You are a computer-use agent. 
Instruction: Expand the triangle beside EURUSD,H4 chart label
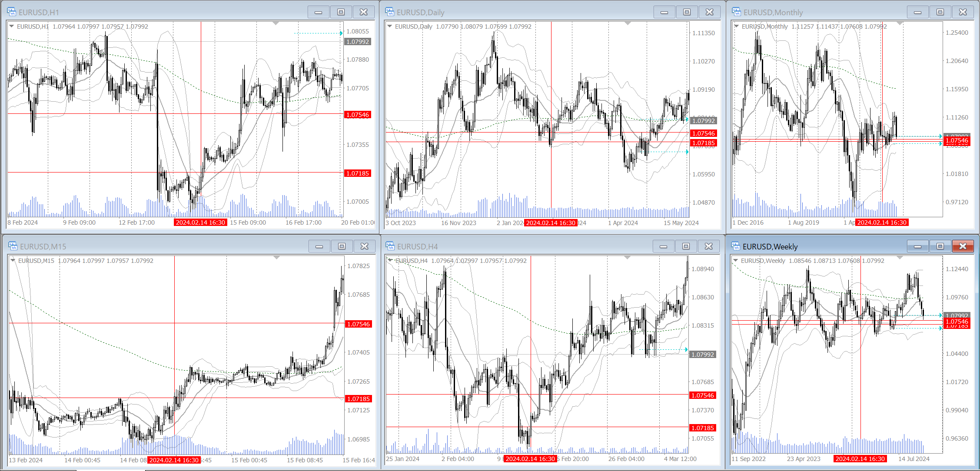click(x=390, y=261)
